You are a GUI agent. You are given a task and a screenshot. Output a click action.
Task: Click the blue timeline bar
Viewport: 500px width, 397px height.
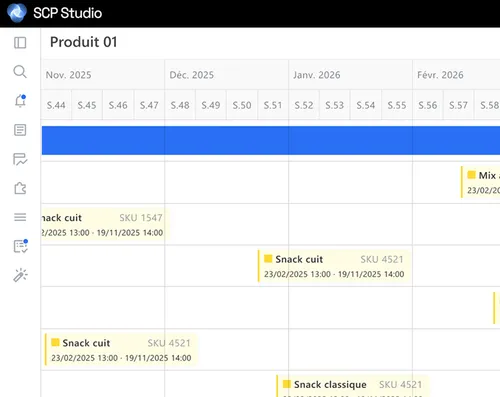(271, 140)
